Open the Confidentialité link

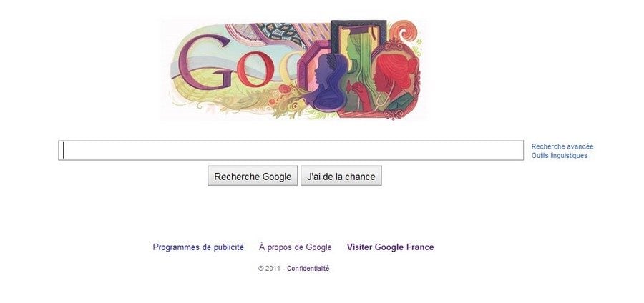[308, 268]
